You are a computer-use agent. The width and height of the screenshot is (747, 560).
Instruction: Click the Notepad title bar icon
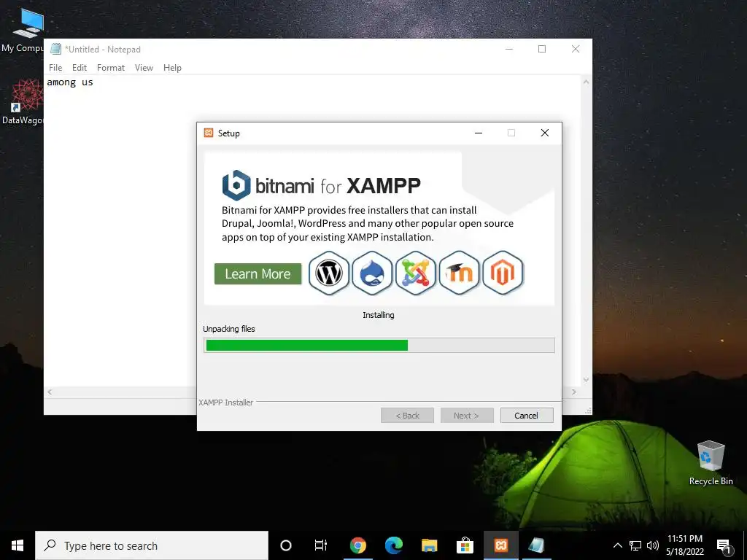click(55, 49)
